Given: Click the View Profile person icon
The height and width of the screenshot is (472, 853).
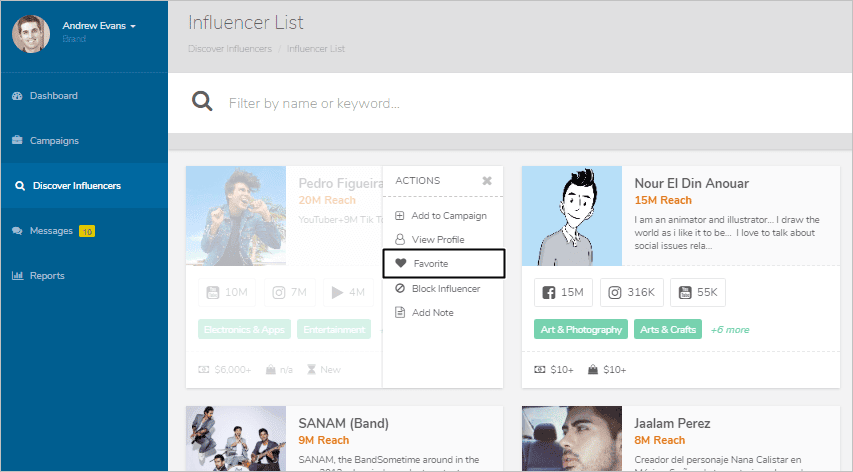Looking at the screenshot, I should [x=400, y=239].
